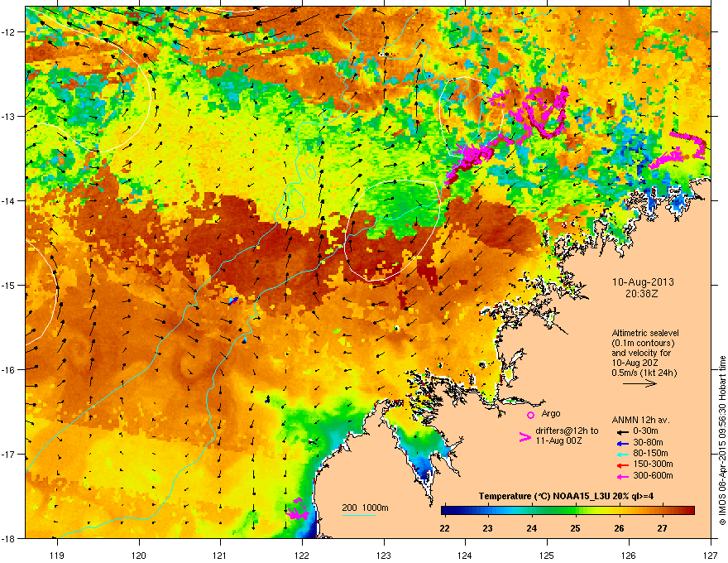
Task: Click the latitude axis label -14
Action: pos(9,200)
